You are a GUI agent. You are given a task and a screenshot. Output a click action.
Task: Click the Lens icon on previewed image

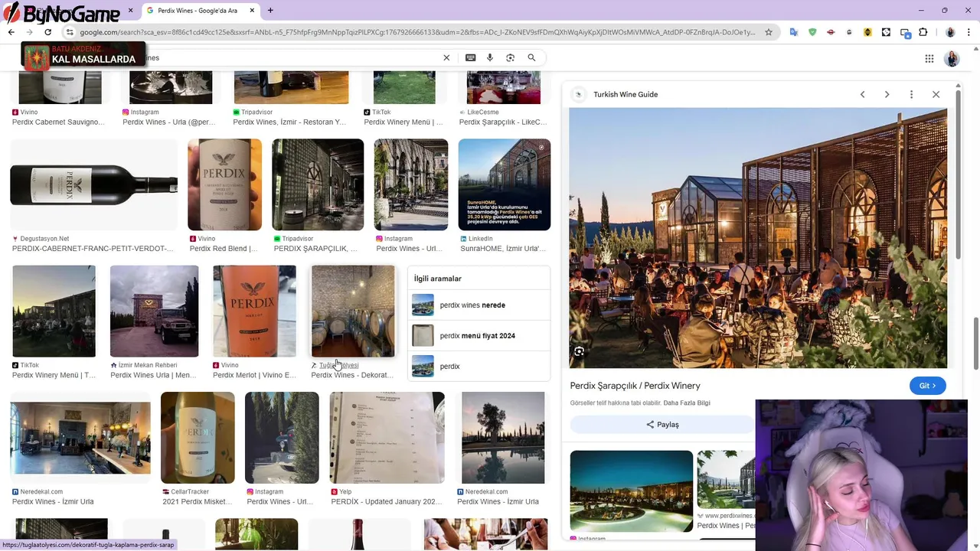(580, 351)
